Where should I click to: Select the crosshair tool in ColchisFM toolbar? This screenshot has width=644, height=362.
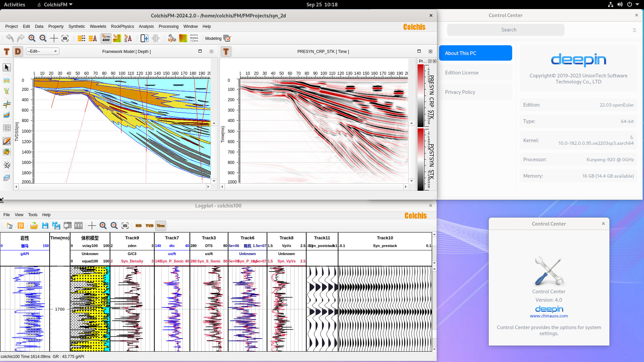tap(54, 38)
